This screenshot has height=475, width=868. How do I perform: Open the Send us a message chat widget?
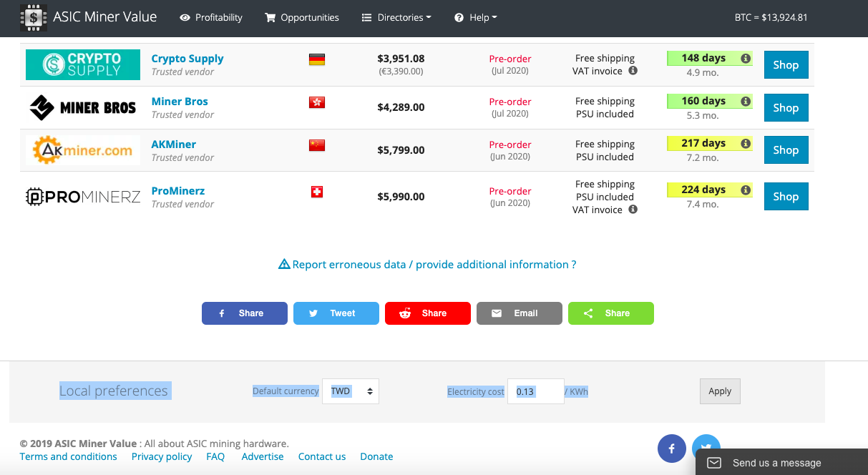[776, 463]
